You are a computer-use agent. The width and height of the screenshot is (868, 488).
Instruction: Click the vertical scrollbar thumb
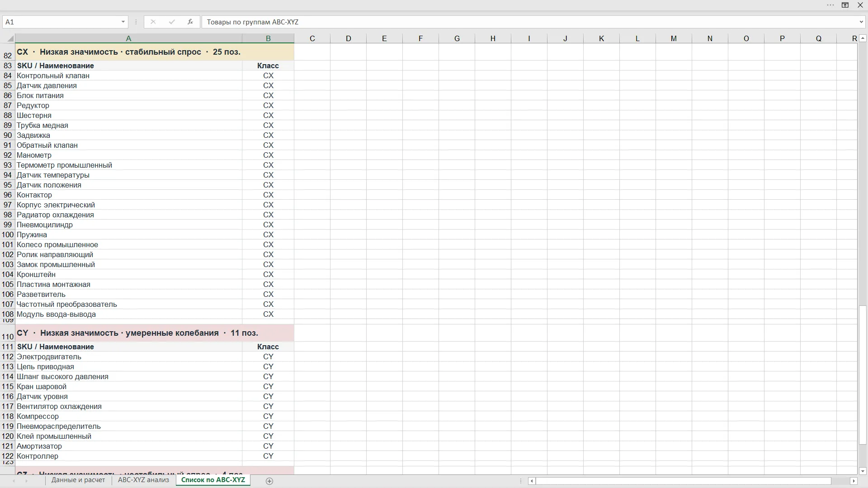[x=863, y=375]
